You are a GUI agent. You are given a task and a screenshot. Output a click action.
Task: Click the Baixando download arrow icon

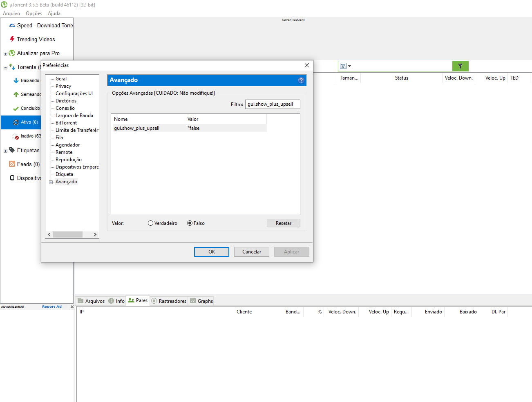tap(16, 81)
